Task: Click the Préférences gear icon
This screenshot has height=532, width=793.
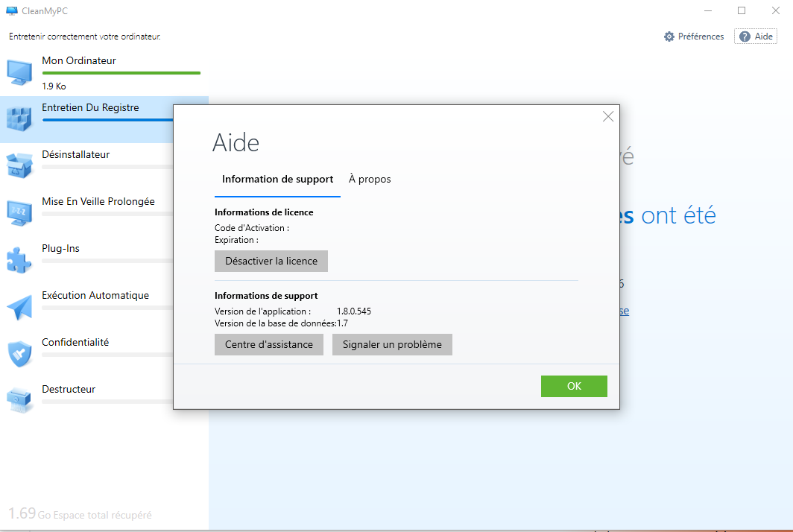Action: click(669, 37)
